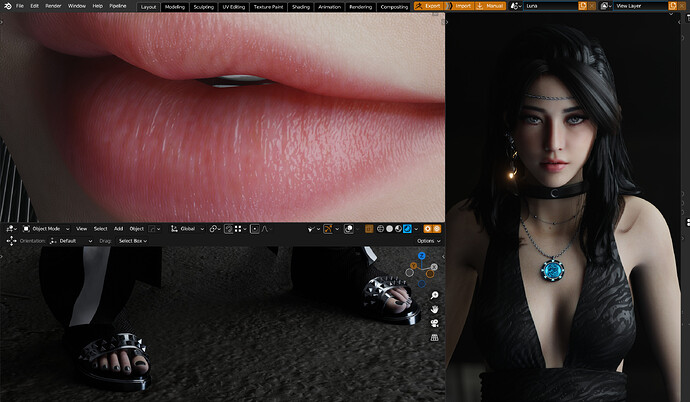Click the Z axis on navigation gizmo
The image size is (690, 402).
pyautogui.click(x=422, y=256)
